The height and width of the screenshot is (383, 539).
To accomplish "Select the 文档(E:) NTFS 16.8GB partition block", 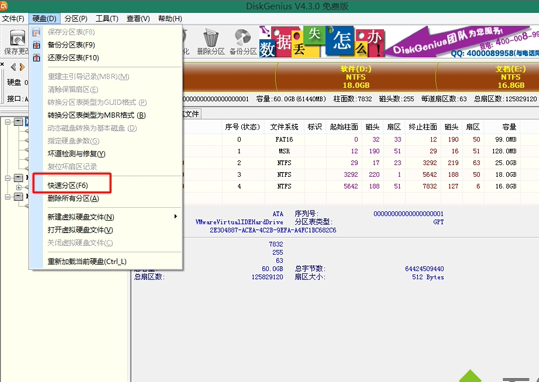I will point(488,77).
